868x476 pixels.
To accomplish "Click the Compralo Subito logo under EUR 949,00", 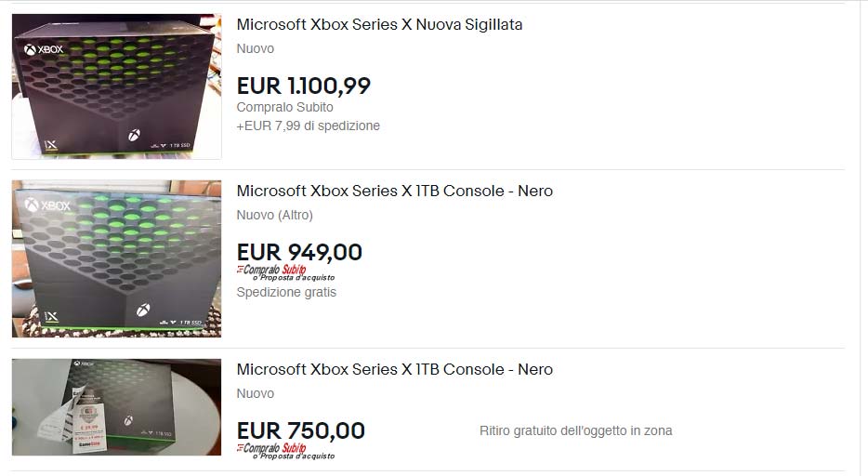I will click(x=270, y=270).
